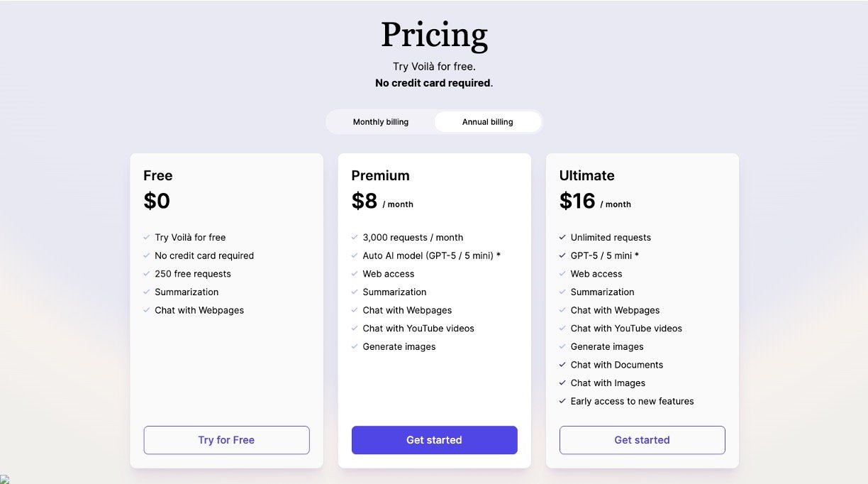This screenshot has width=868, height=484.
Task: Click checkmark beside Early access to new features
Action: pyautogui.click(x=562, y=401)
